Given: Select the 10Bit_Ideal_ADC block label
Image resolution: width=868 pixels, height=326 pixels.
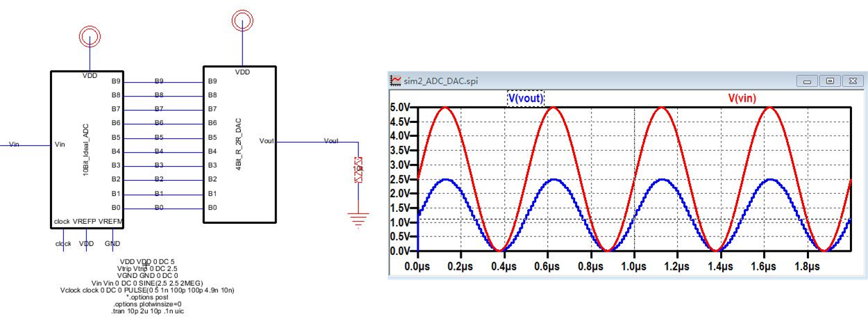Looking at the screenshot, I should tap(85, 149).
